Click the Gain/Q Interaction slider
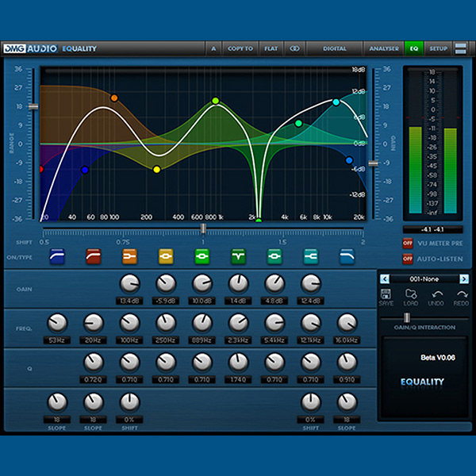This screenshot has height=476, width=476. coord(407,317)
